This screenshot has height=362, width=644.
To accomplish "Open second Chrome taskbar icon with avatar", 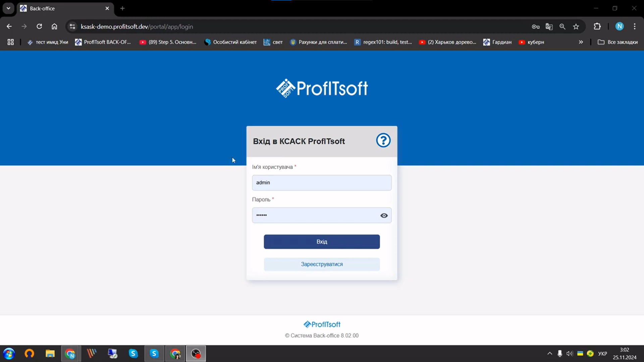I will pos(175,354).
